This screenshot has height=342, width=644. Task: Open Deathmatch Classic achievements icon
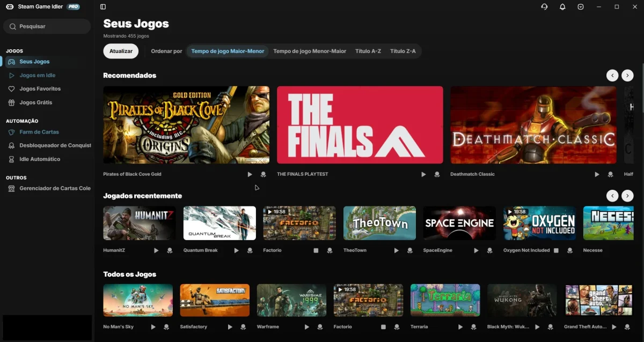610,174
